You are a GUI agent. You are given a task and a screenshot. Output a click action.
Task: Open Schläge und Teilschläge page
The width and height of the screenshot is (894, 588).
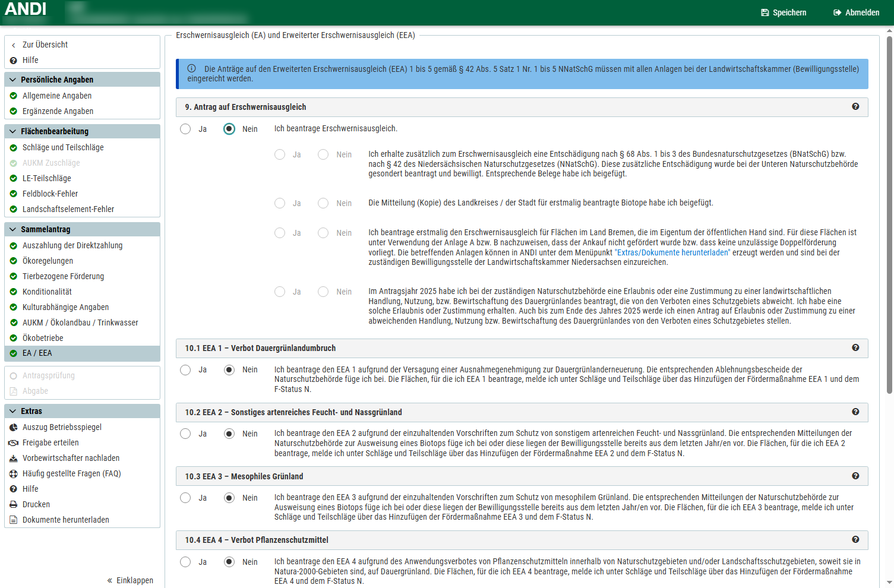pyautogui.click(x=63, y=147)
